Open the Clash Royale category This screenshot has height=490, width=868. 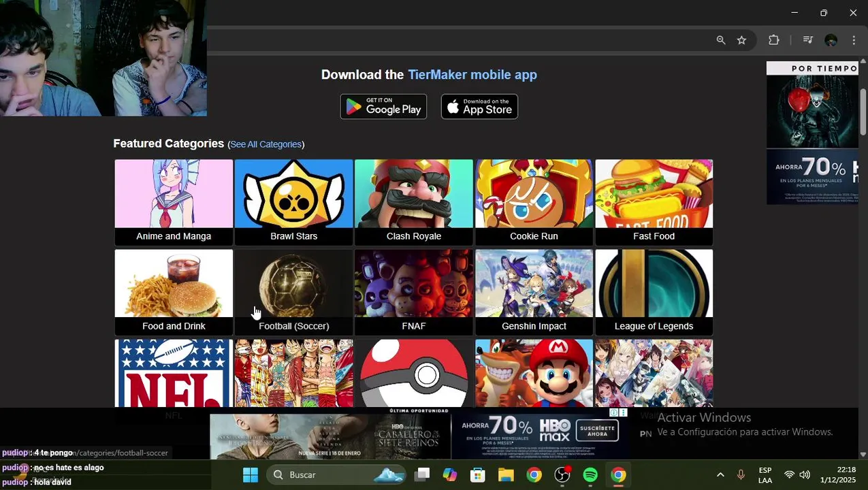413,202
